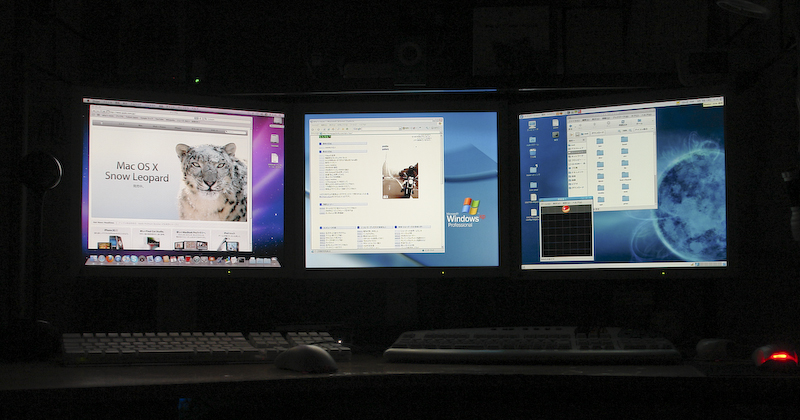Open the bottom-left file icon on the Linux desktop

pos(533,211)
